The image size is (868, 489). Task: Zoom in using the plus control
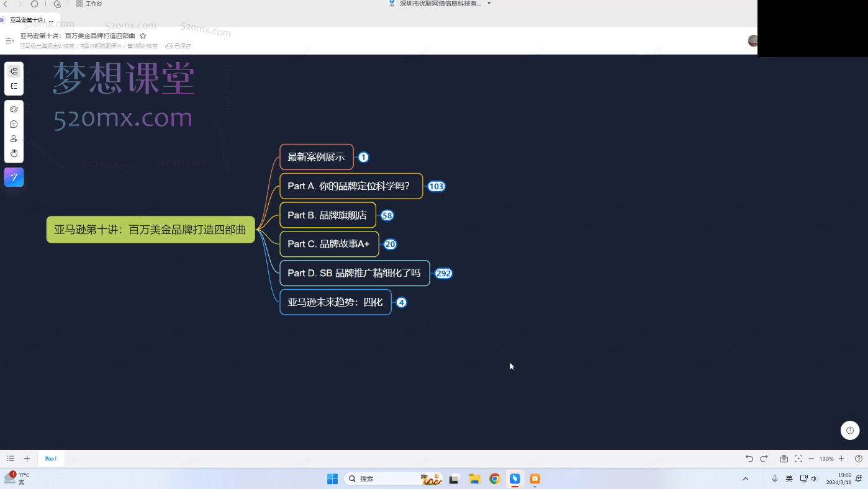pyautogui.click(x=841, y=459)
